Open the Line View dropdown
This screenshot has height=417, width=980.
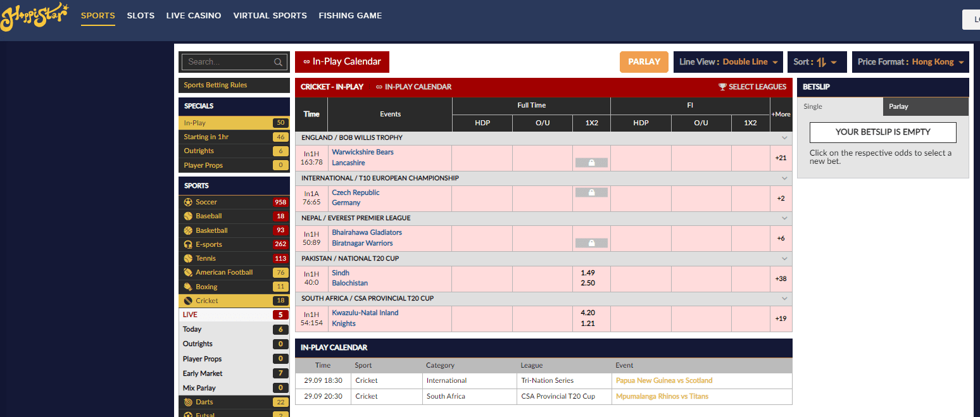click(728, 62)
